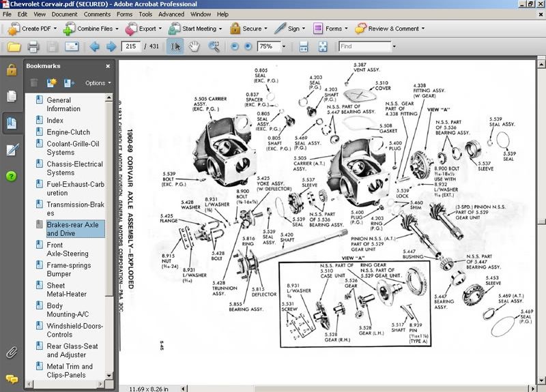Select the Front Axle-Steering bookmark
This screenshot has width=546, height=392.
[68, 250]
